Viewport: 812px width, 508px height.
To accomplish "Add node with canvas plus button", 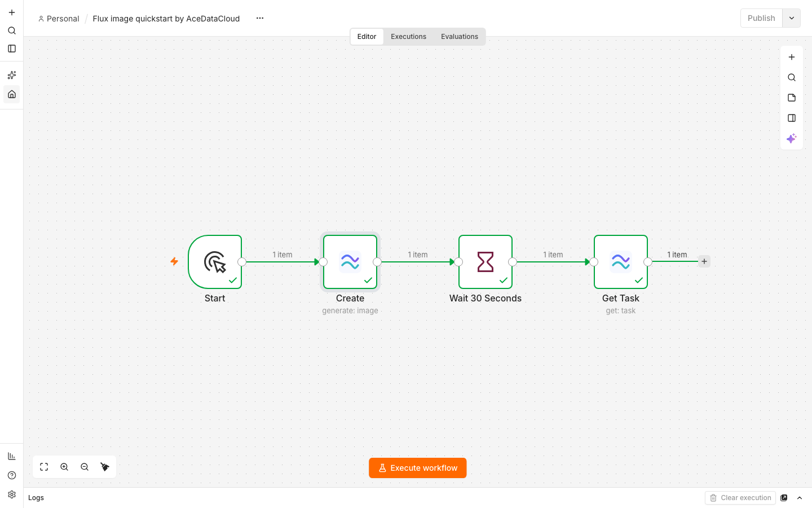I will [x=792, y=57].
